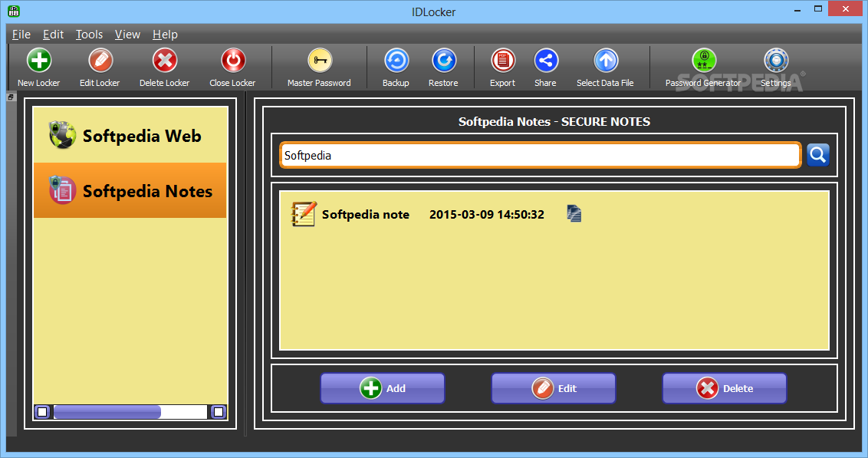Click the Backup toolbar icon
The width and height of the screenshot is (868, 458).
pyautogui.click(x=396, y=61)
